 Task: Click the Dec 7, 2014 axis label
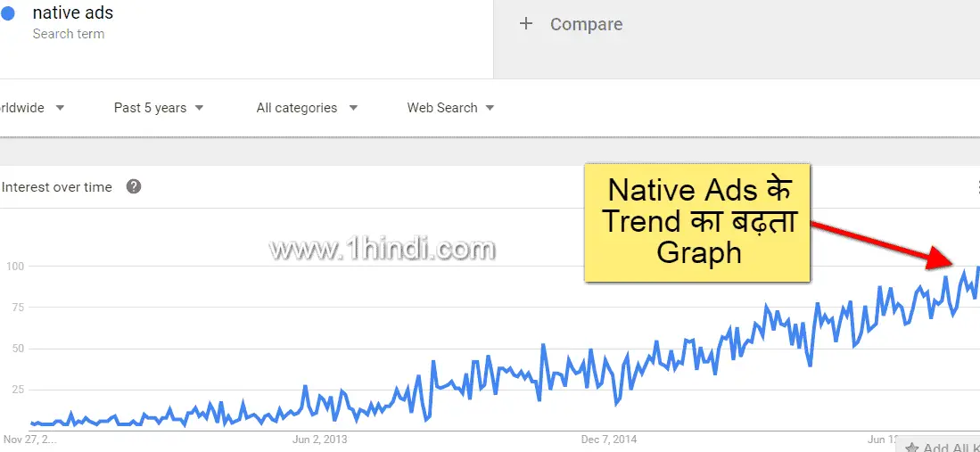[x=609, y=440]
